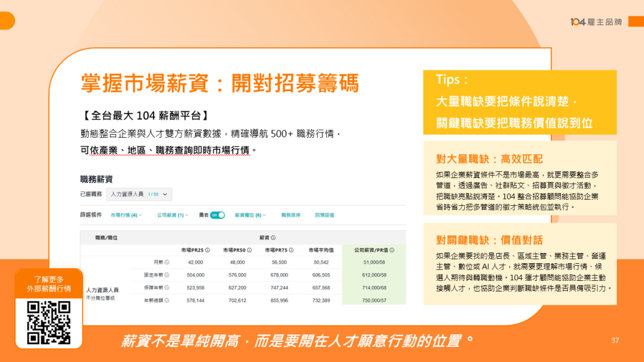The image size is (644, 362).
Task: Click the slide page number 37
Action: pos(615,341)
